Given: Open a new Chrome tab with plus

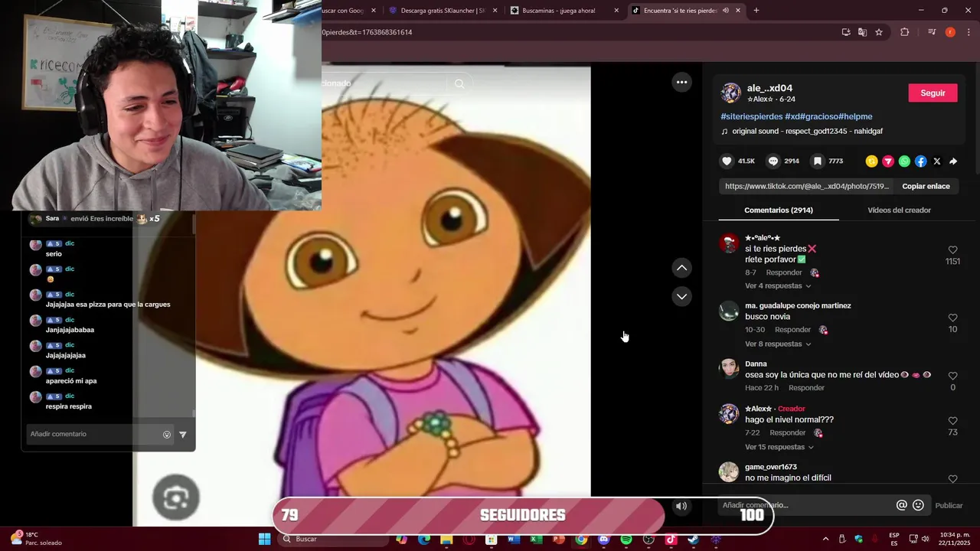Looking at the screenshot, I should (x=756, y=11).
